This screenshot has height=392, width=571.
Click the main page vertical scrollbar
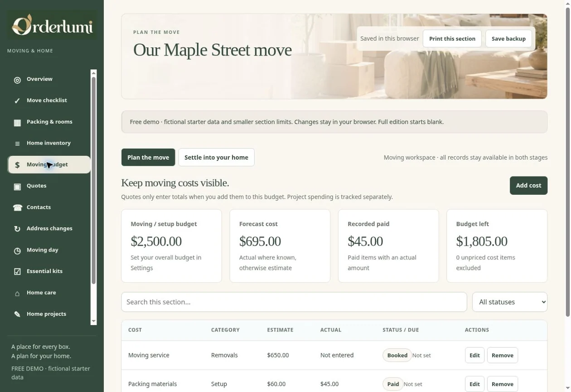coord(568,163)
